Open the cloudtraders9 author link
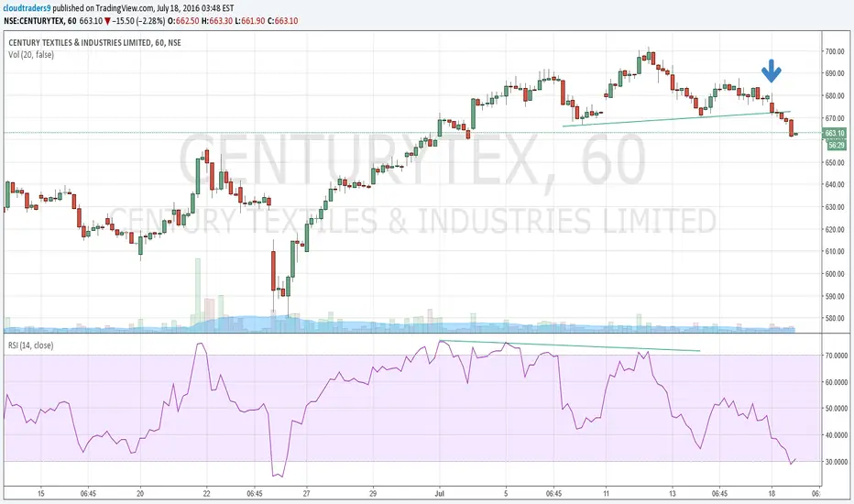854x504 pixels. 27,8
